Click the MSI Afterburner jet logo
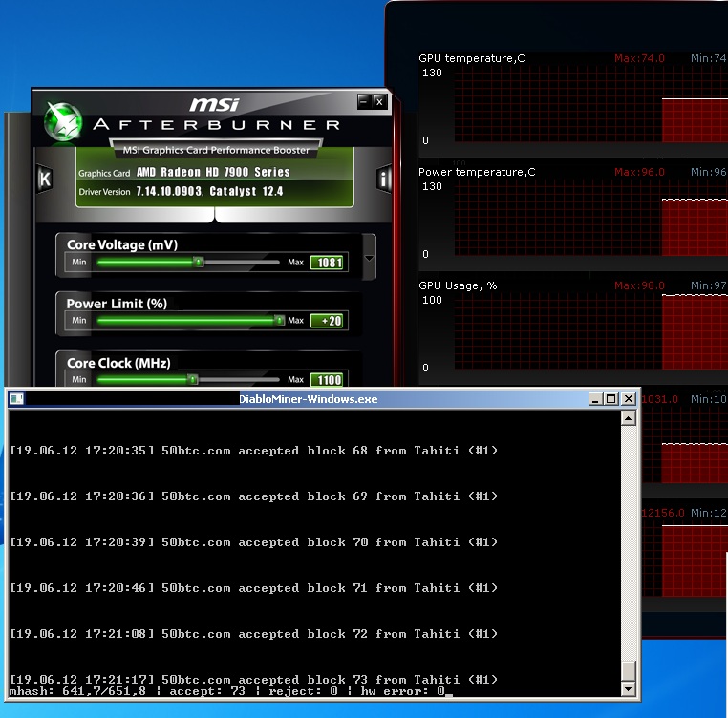The height and width of the screenshot is (718, 728). coord(63,121)
